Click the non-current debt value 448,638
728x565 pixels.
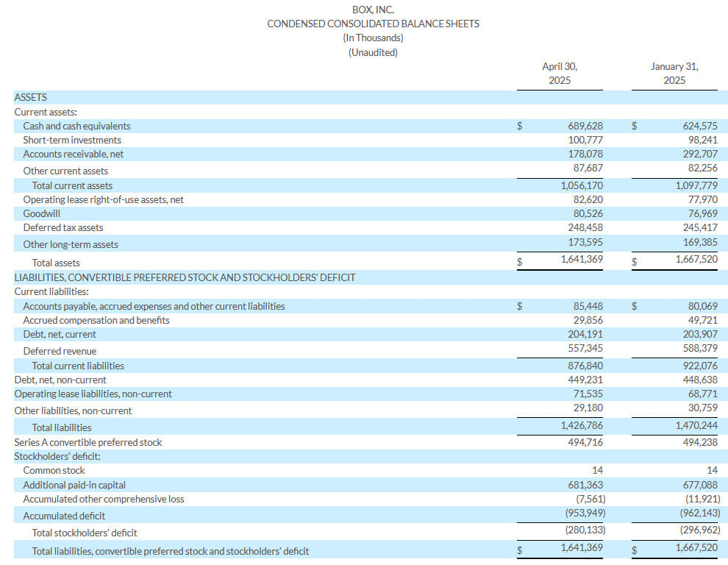click(x=699, y=380)
